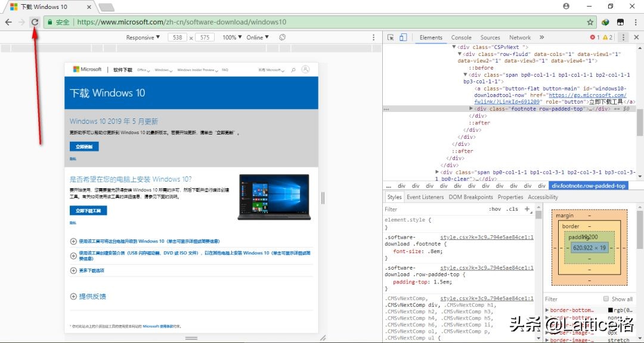Open the Online network throttling dropdown
Image resolution: width=644 pixels, height=343 pixels.
(258, 38)
